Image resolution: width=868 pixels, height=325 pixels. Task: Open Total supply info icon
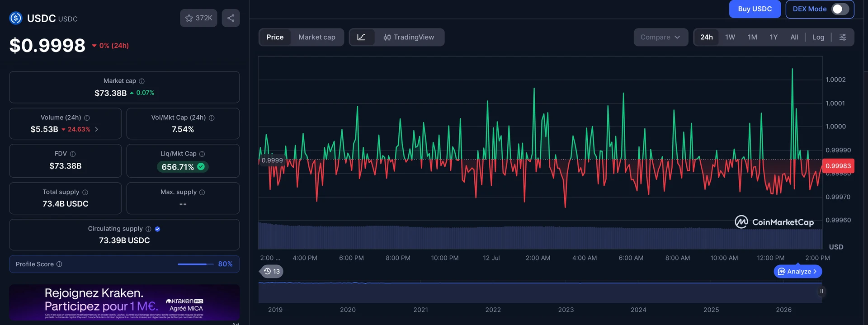pos(85,192)
